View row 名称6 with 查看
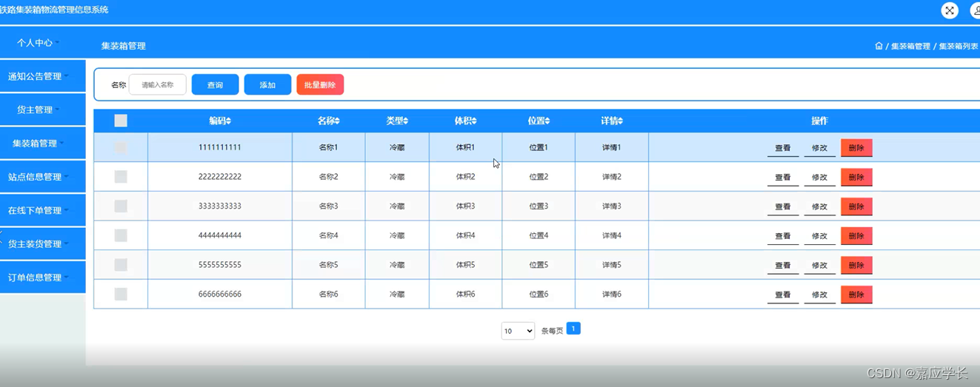 point(783,295)
